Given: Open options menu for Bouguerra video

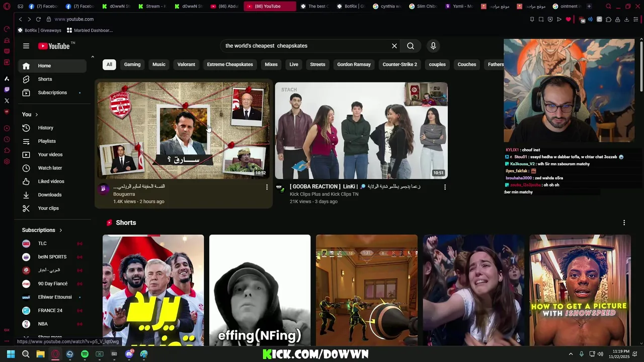Looking at the screenshot, I should 267,187.
